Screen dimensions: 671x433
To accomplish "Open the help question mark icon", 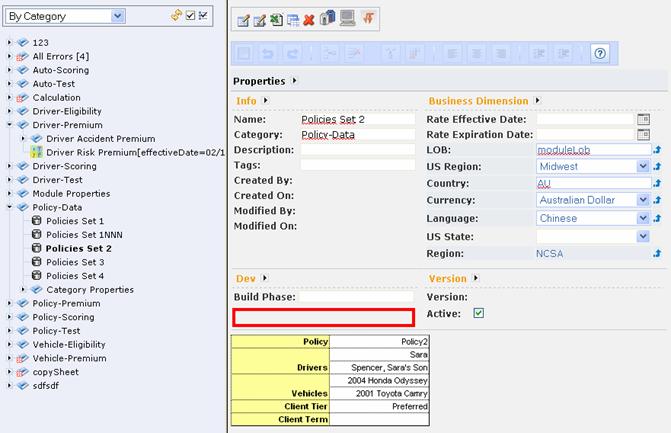I will point(600,53).
